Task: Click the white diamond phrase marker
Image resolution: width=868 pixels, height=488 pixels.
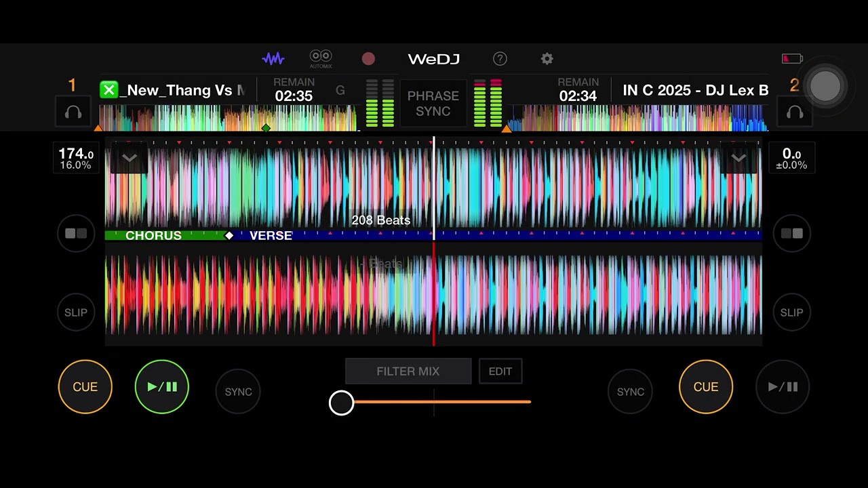Action: pos(229,235)
